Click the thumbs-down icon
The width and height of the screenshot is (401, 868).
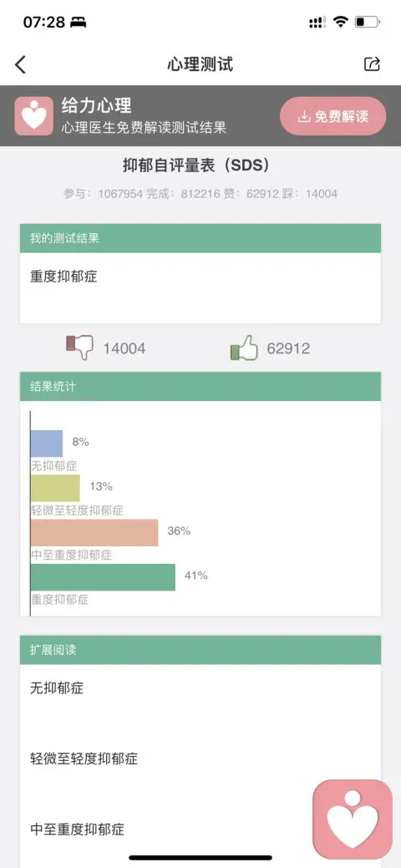click(79, 348)
